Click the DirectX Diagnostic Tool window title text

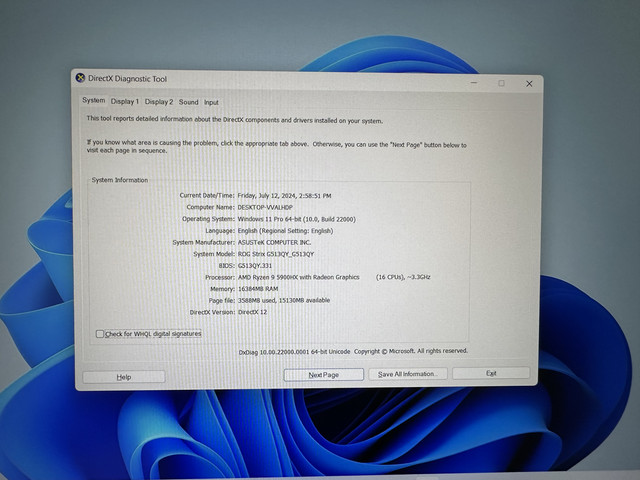(x=127, y=79)
